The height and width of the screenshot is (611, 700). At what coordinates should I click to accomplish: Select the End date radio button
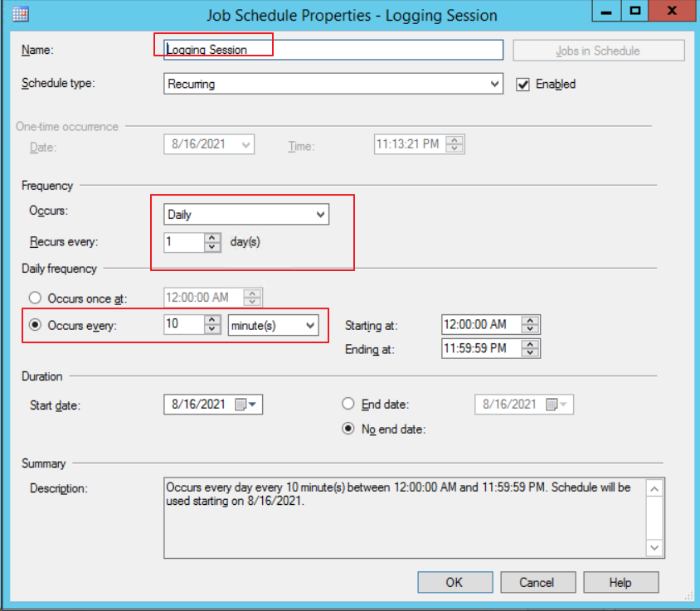coord(348,404)
